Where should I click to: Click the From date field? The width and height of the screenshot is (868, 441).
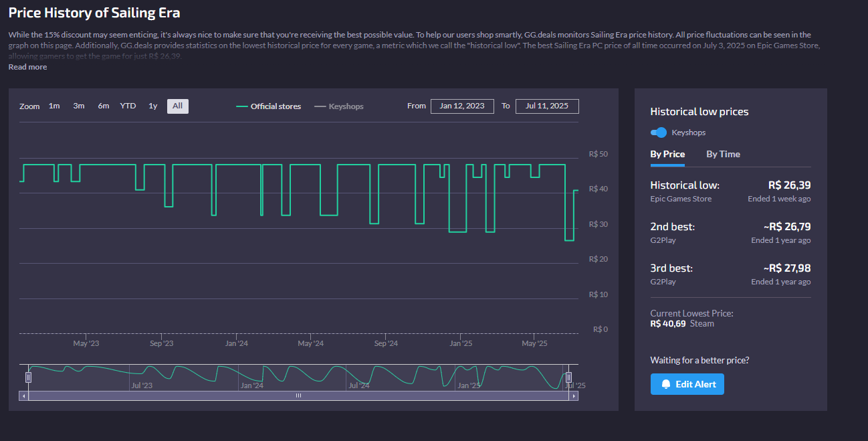click(462, 106)
